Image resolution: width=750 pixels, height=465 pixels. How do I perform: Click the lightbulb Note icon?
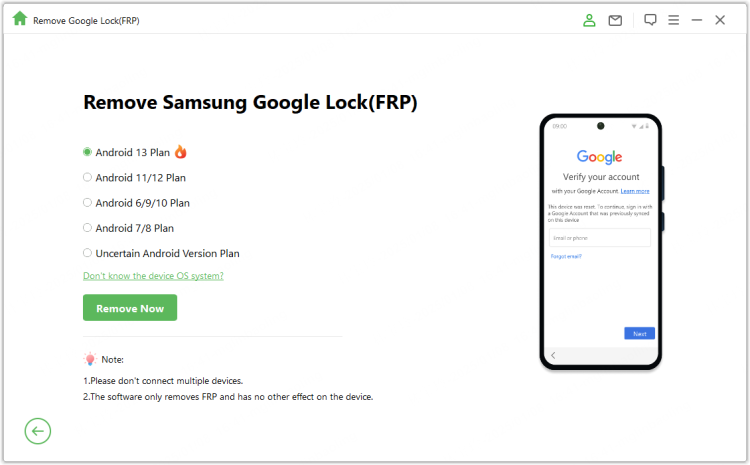point(90,358)
